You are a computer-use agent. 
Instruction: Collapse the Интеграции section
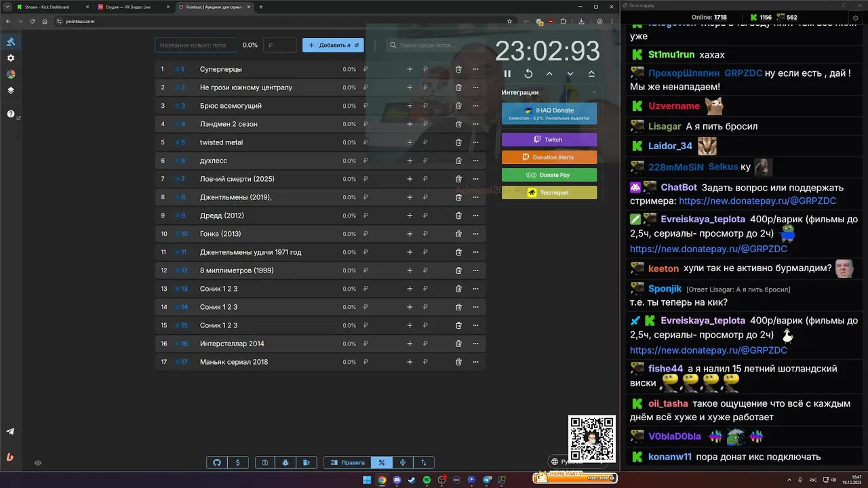click(594, 92)
